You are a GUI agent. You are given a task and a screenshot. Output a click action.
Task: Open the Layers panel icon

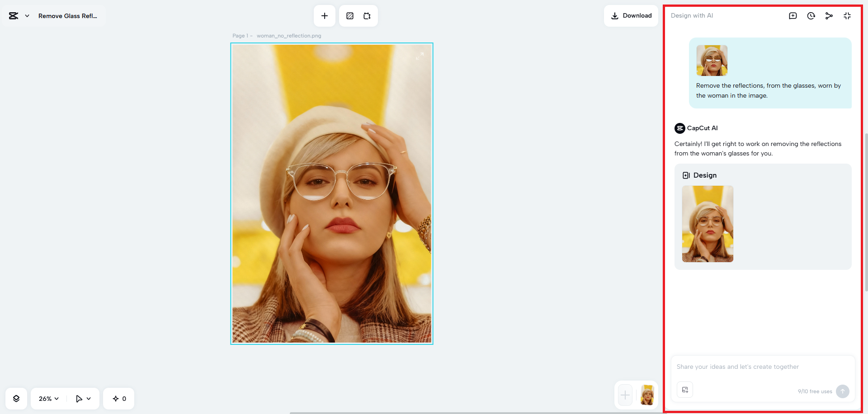(16, 398)
